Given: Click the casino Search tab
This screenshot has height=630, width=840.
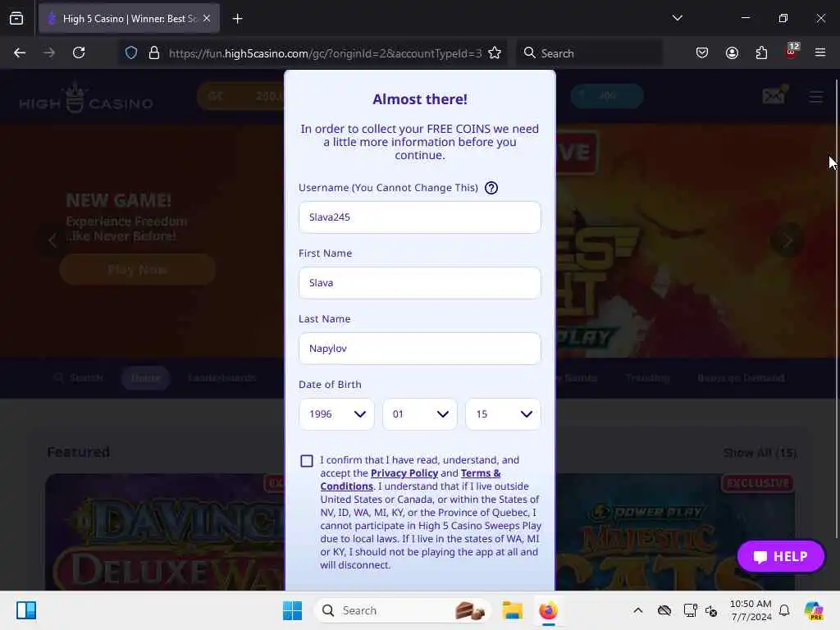Looking at the screenshot, I should pyautogui.click(x=78, y=377).
